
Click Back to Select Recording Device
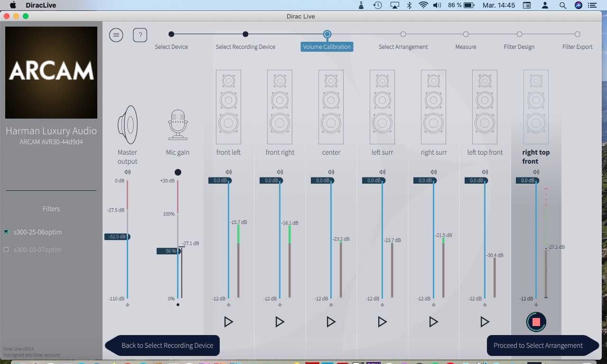coord(162,345)
